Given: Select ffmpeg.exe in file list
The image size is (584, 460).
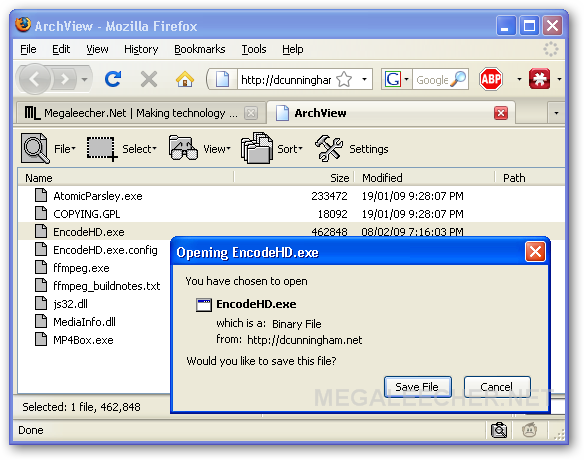Looking at the screenshot, I should [81, 268].
